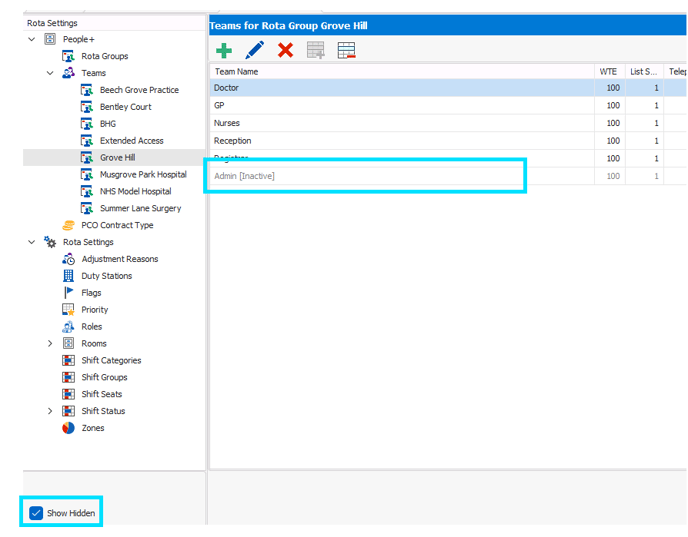Viewport: 688px width, 537px height.
Task: Click the Beech Grove Practice team icon
Action: pyautogui.click(x=86, y=90)
